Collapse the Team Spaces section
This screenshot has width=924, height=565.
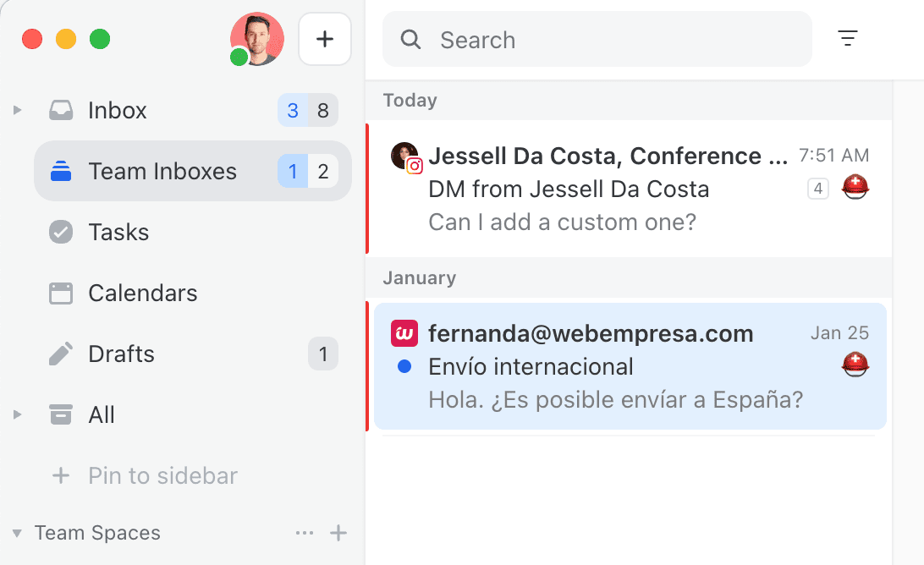[14, 533]
